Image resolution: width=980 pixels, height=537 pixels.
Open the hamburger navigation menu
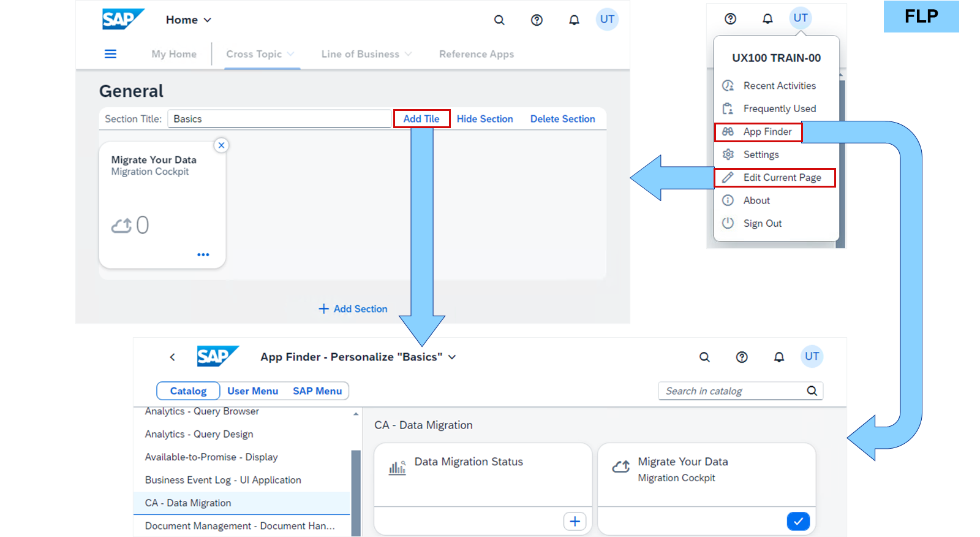click(110, 54)
